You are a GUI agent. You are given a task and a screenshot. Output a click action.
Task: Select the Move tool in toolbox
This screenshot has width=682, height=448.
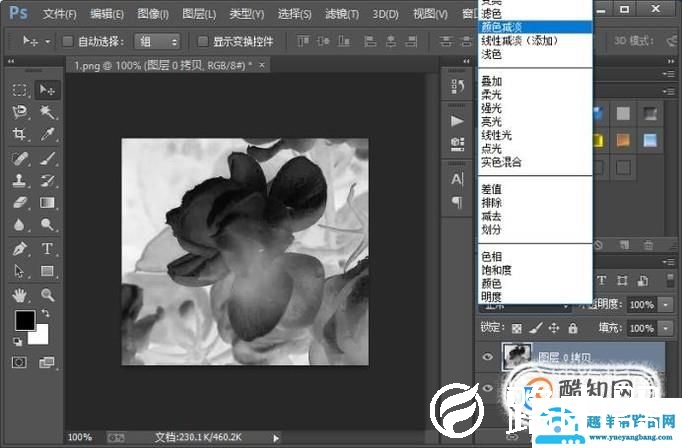click(x=47, y=90)
